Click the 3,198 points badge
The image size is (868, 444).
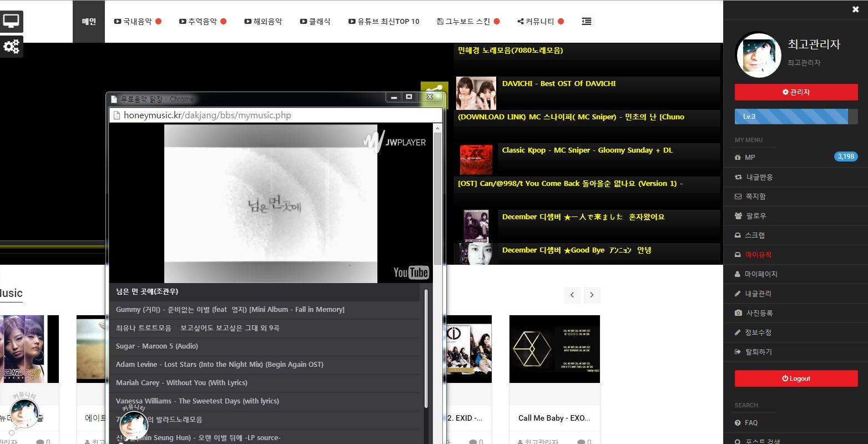[846, 157]
